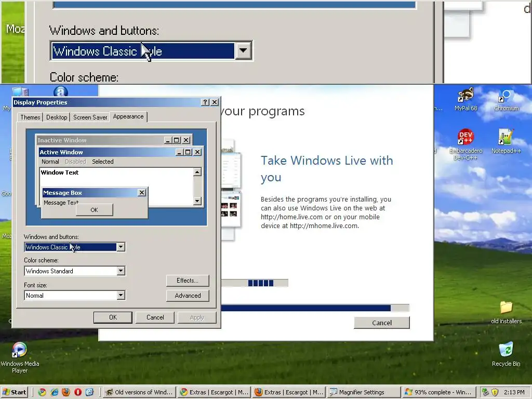The image size is (532, 399).
Task: Click the Apply button in Display Properties
Action: click(197, 317)
